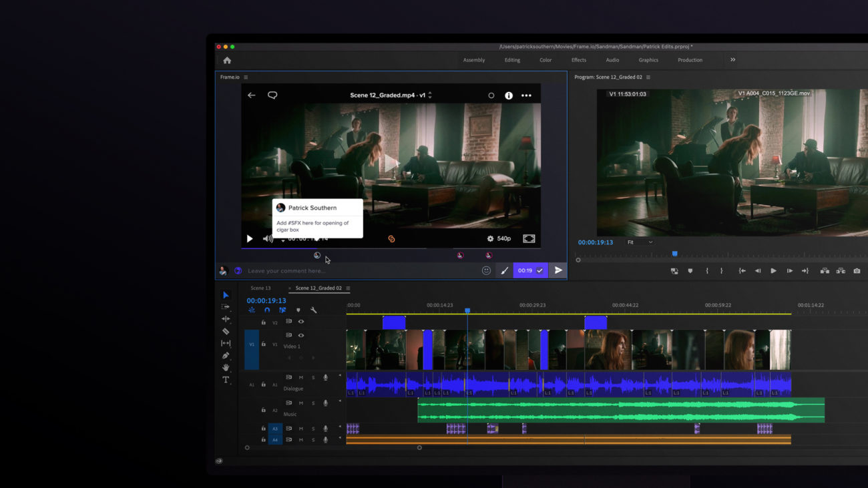Click the 00:19 timestamp button
The width and height of the screenshot is (868, 488).
(x=525, y=270)
